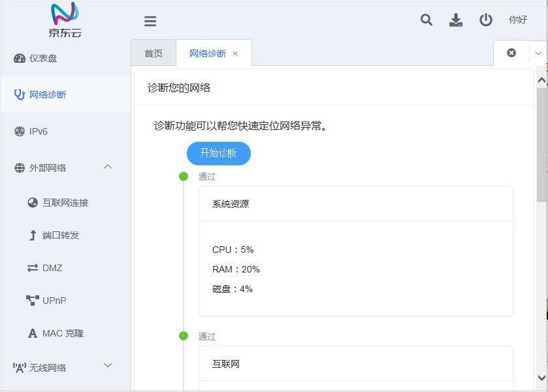Screen dimensions: 548x392
Task: Open the search magnifier icon
Action: (426, 20)
